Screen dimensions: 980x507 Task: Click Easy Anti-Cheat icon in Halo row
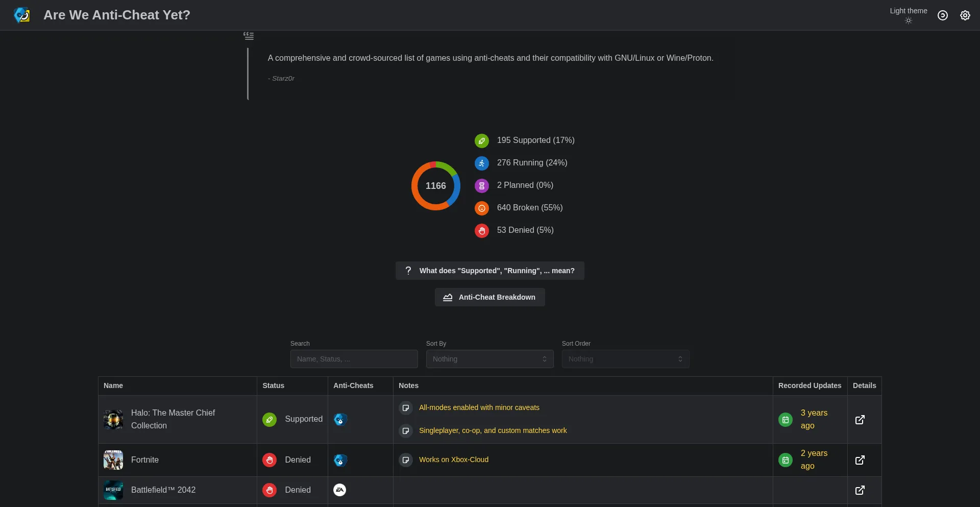[x=340, y=420]
